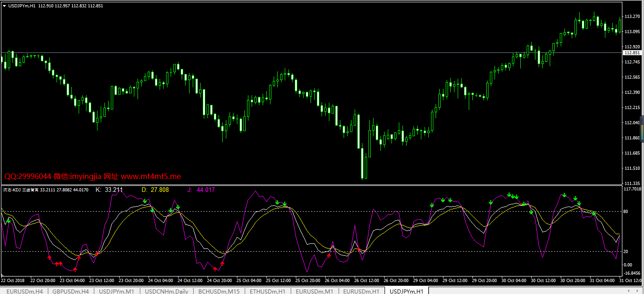Open the USDJPYm,M1 chart tab
Viewport: 644px width, 294px height.
[117, 291]
